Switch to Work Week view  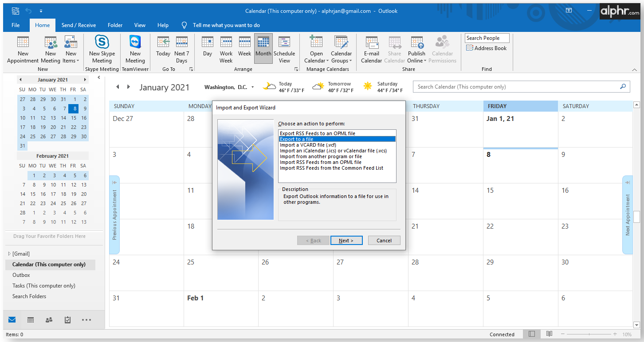coord(226,50)
